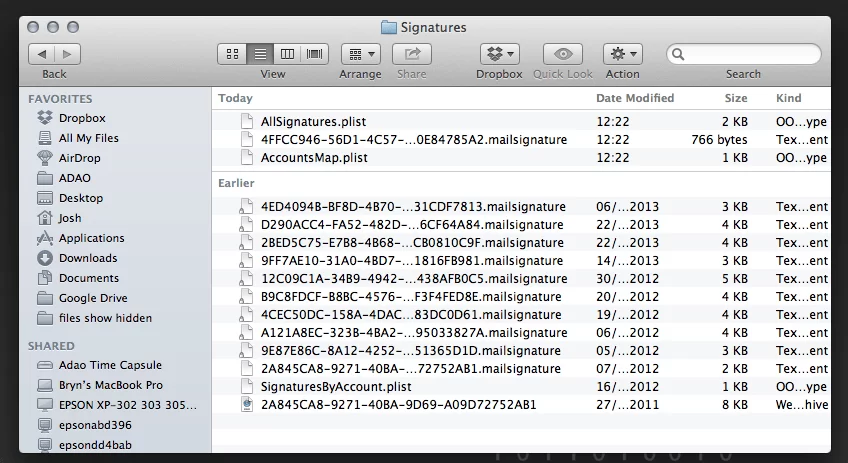Switch to list view mode

tap(260, 54)
